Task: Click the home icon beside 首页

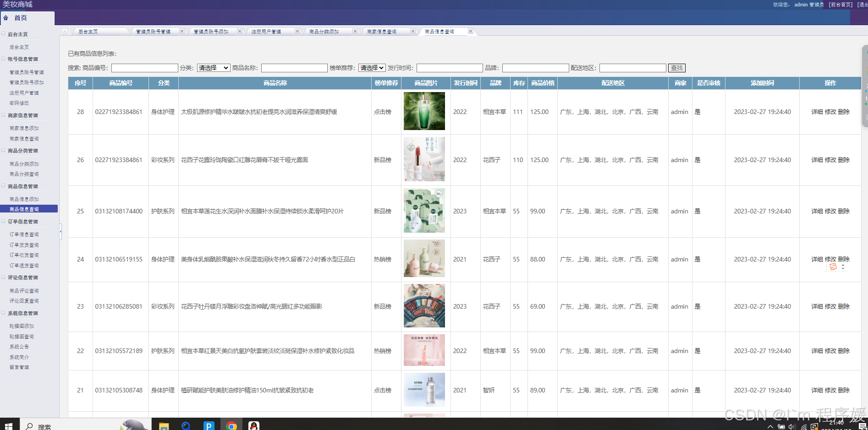Action: pyautogui.click(x=5, y=18)
